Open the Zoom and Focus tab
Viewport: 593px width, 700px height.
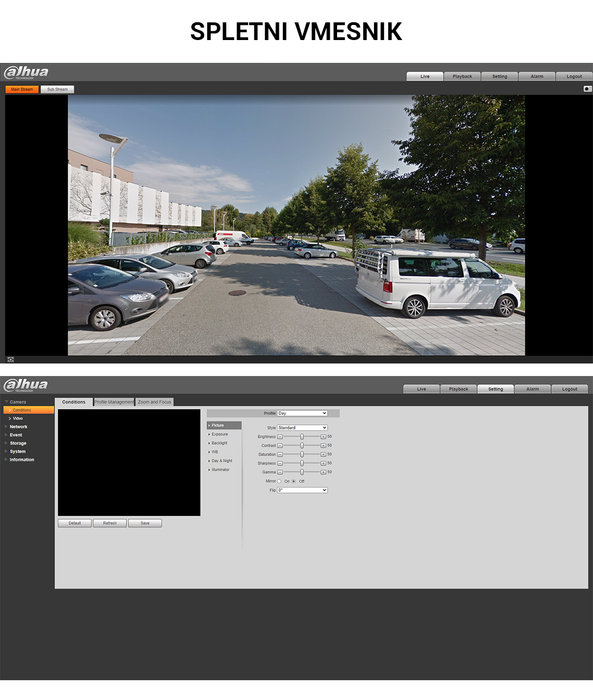coord(154,402)
